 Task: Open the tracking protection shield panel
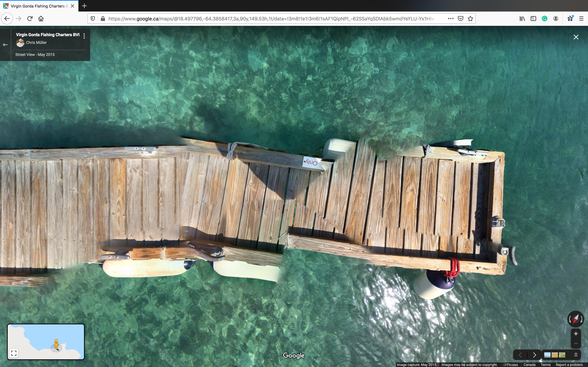pos(93,19)
